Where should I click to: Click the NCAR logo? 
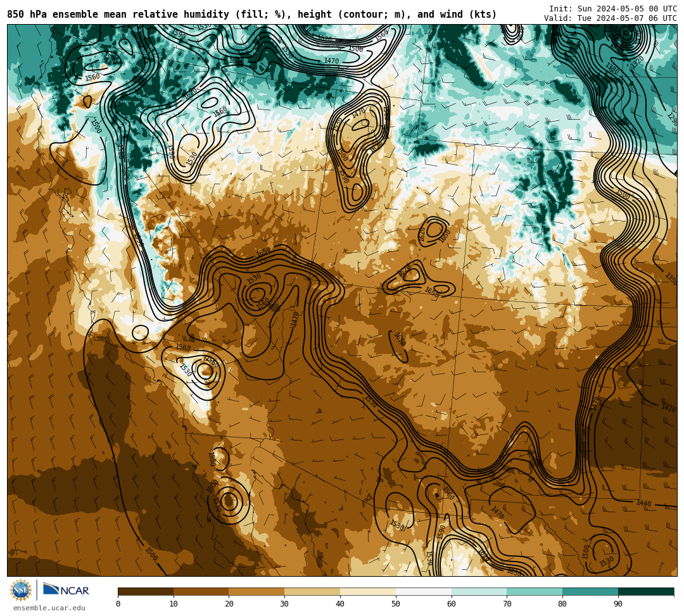point(66,590)
